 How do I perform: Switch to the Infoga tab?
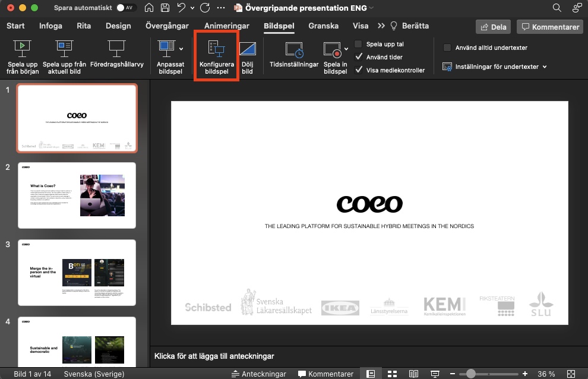(x=50, y=26)
